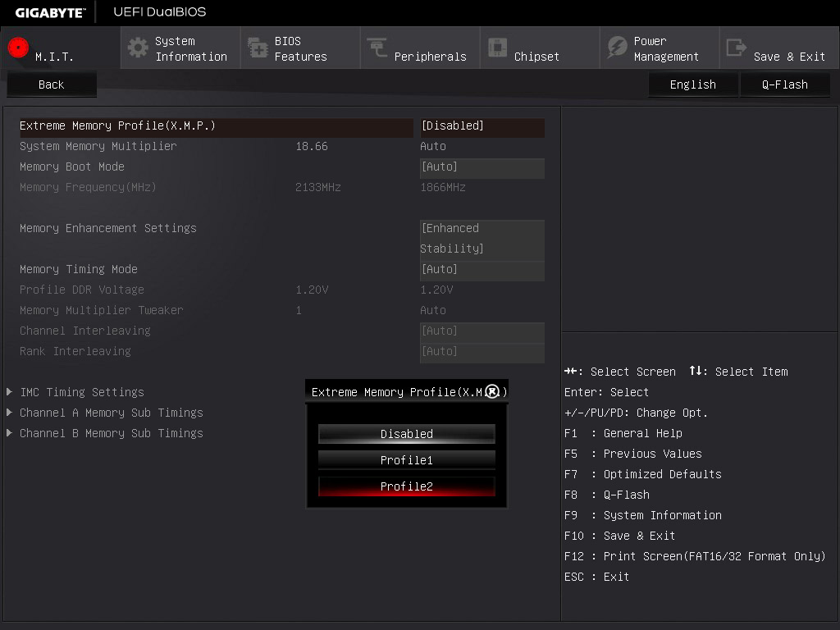The width and height of the screenshot is (840, 630).
Task: Click Channel B Memory Sub Timings text
Action: click(112, 433)
